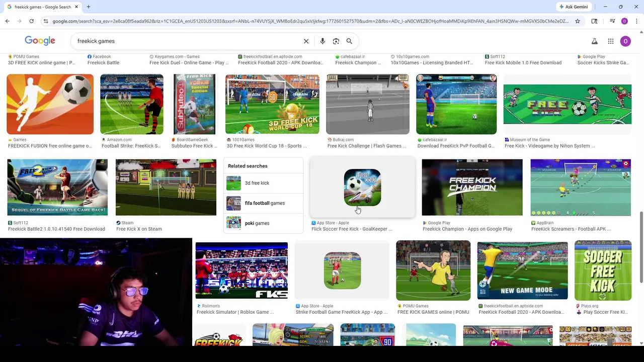Open Freekick Battle2 Soft112 image
This screenshot has width=644, height=362.
click(x=57, y=188)
